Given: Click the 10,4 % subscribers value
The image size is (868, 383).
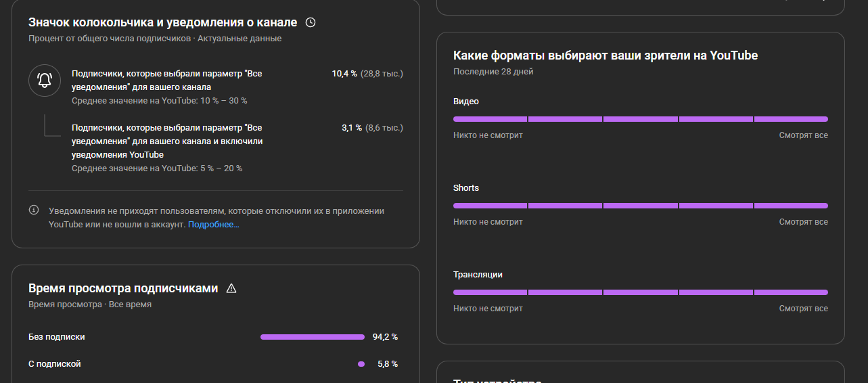Looking at the screenshot, I should (x=344, y=74).
